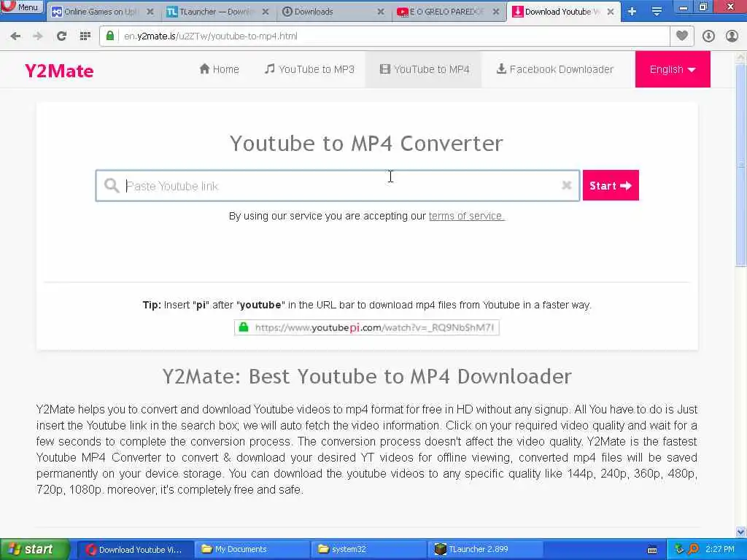Reload the current page

pyautogui.click(x=61, y=36)
